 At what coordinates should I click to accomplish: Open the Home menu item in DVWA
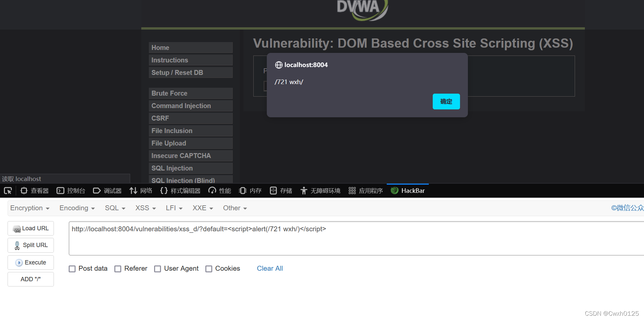click(191, 48)
